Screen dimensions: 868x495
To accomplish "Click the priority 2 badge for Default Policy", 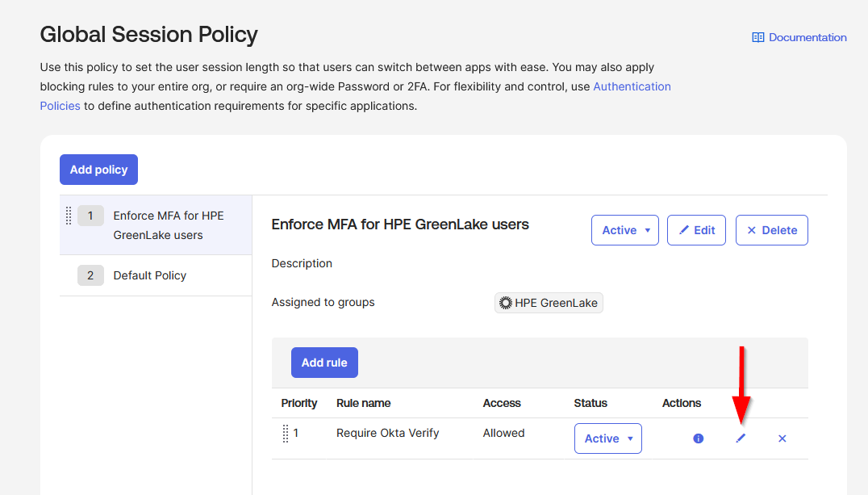I will 90,275.
